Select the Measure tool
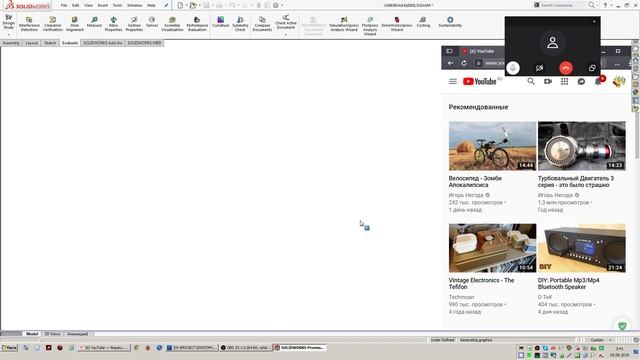 point(94,22)
